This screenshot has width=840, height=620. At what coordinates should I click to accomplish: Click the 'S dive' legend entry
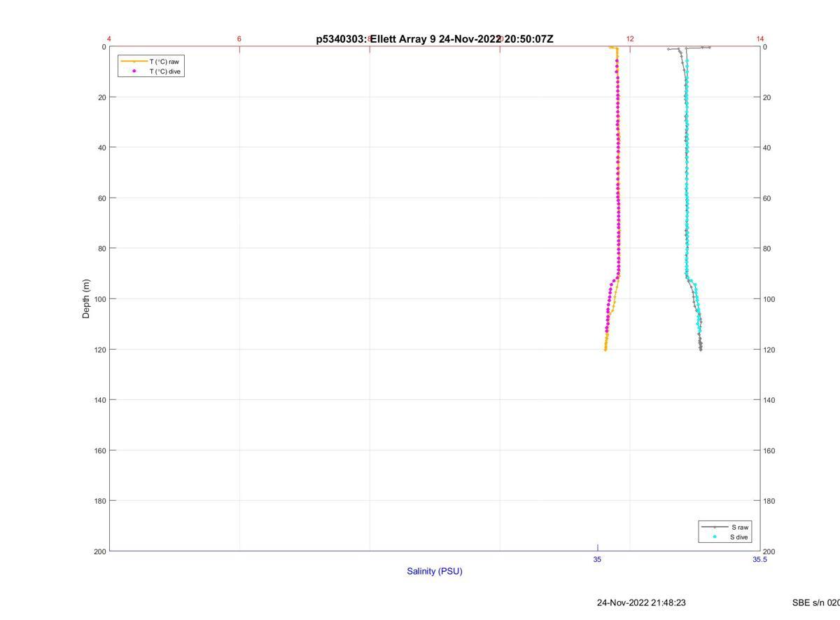[x=739, y=537]
